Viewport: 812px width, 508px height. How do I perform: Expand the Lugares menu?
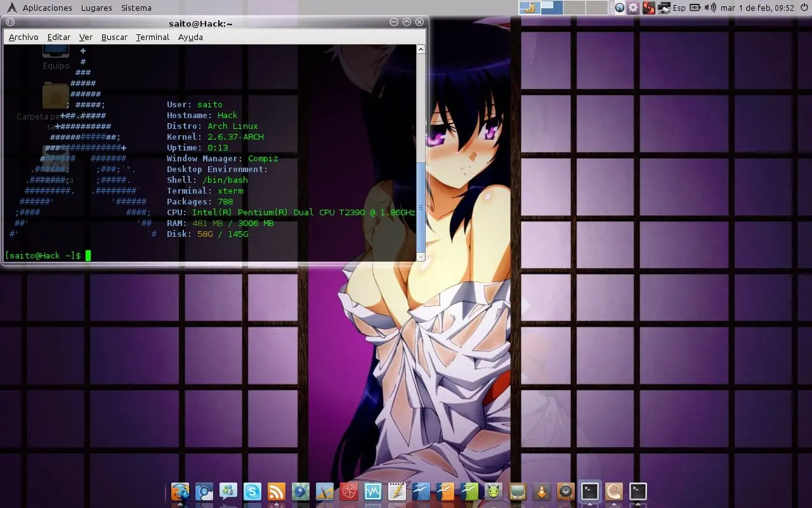tap(96, 8)
